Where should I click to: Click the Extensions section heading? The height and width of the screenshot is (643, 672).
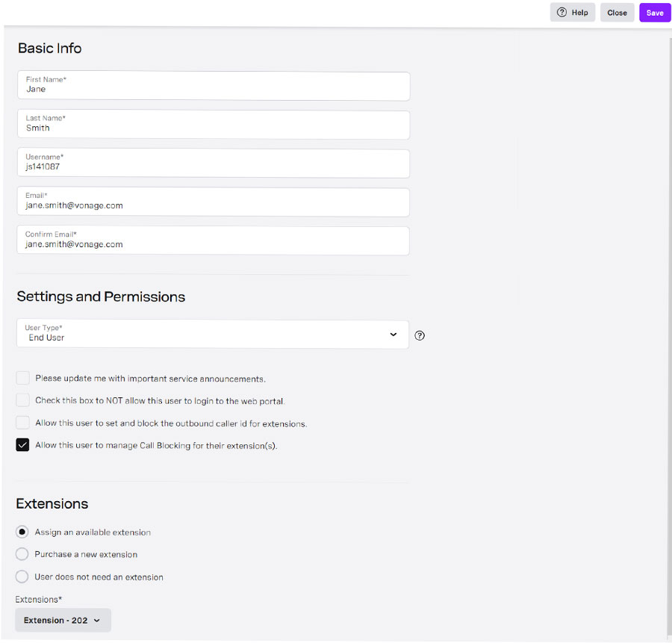pos(52,503)
